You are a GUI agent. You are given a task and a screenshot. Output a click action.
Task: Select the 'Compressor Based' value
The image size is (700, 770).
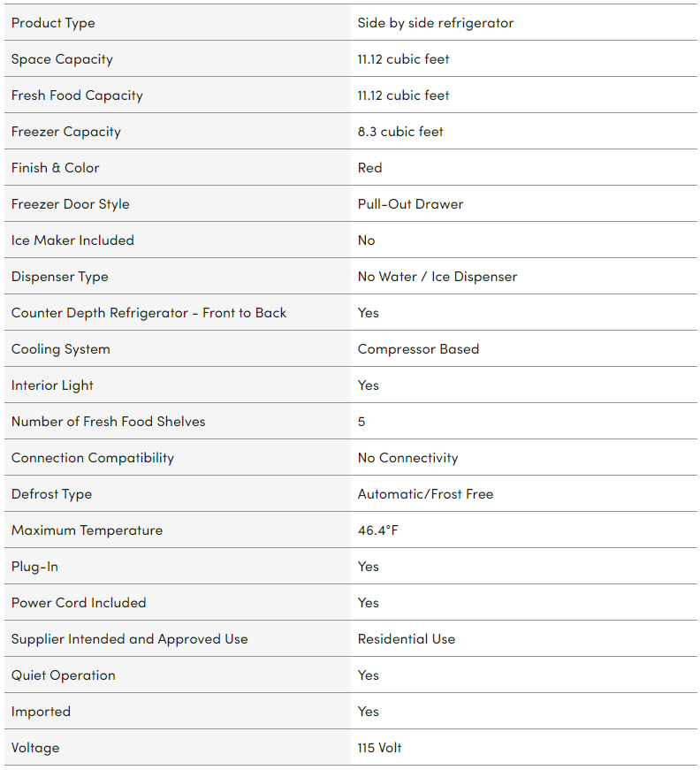tap(418, 349)
